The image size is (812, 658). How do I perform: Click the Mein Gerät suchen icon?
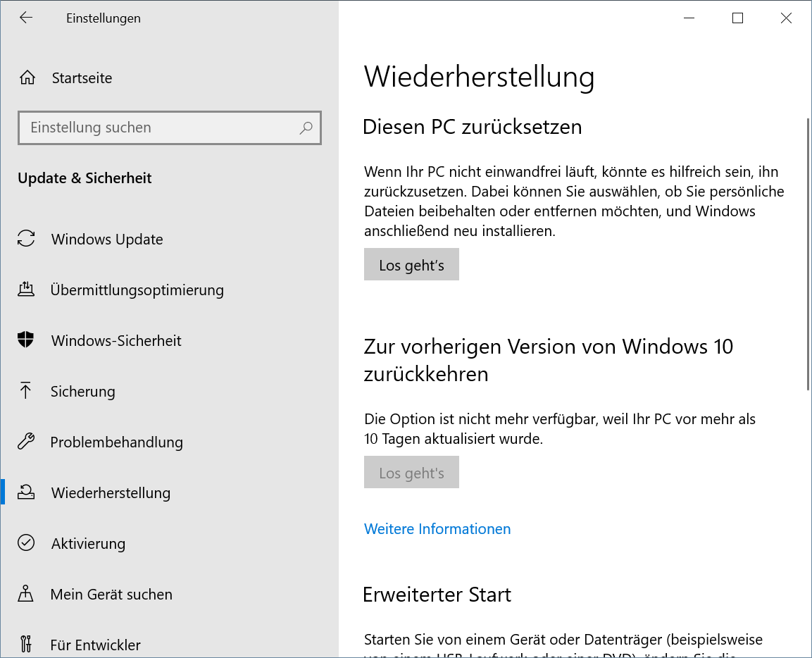point(25,593)
